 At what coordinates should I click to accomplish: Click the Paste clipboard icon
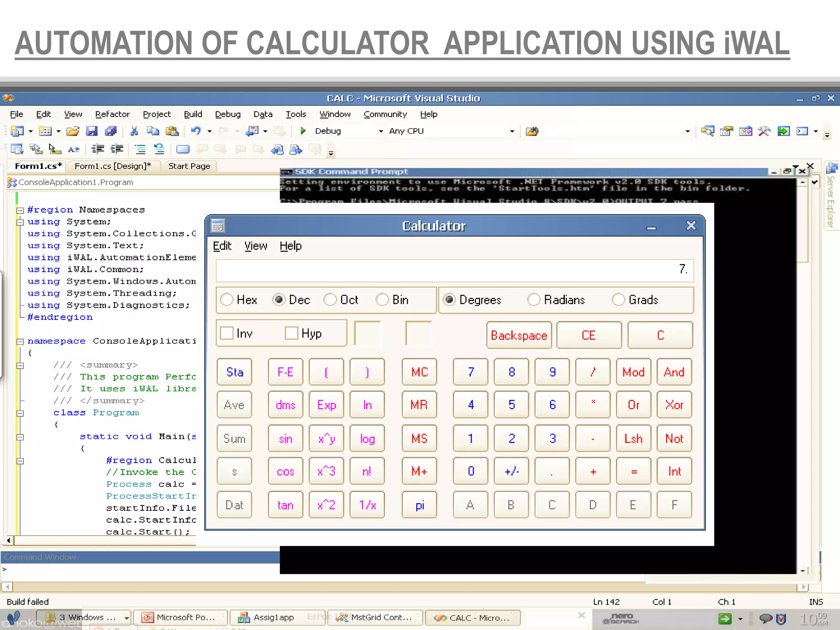(x=172, y=131)
